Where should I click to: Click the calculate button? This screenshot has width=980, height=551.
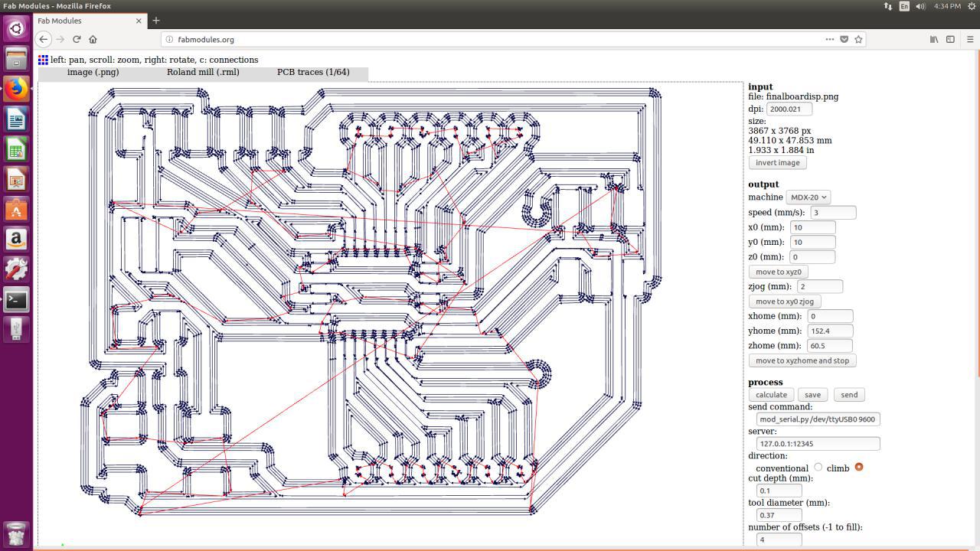pos(771,395)
